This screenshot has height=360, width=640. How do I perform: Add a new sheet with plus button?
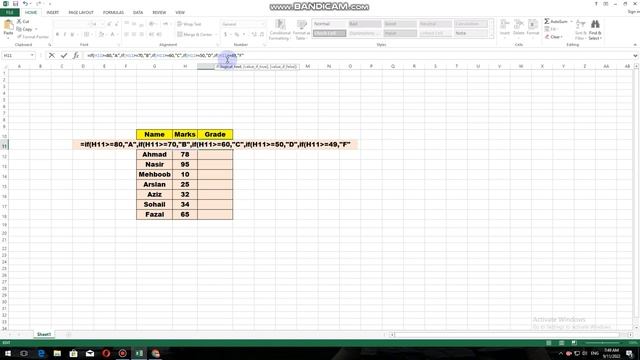pos(68,335)
